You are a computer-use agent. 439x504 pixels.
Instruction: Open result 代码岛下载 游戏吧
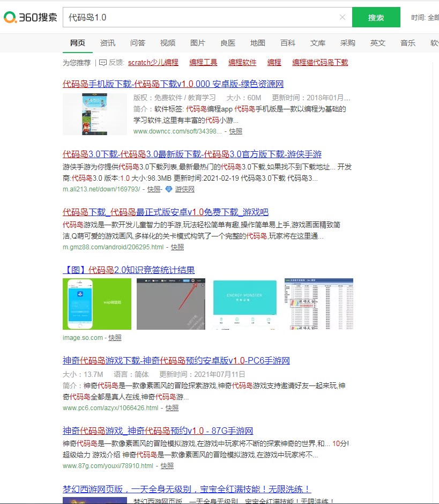coord(165,212)
